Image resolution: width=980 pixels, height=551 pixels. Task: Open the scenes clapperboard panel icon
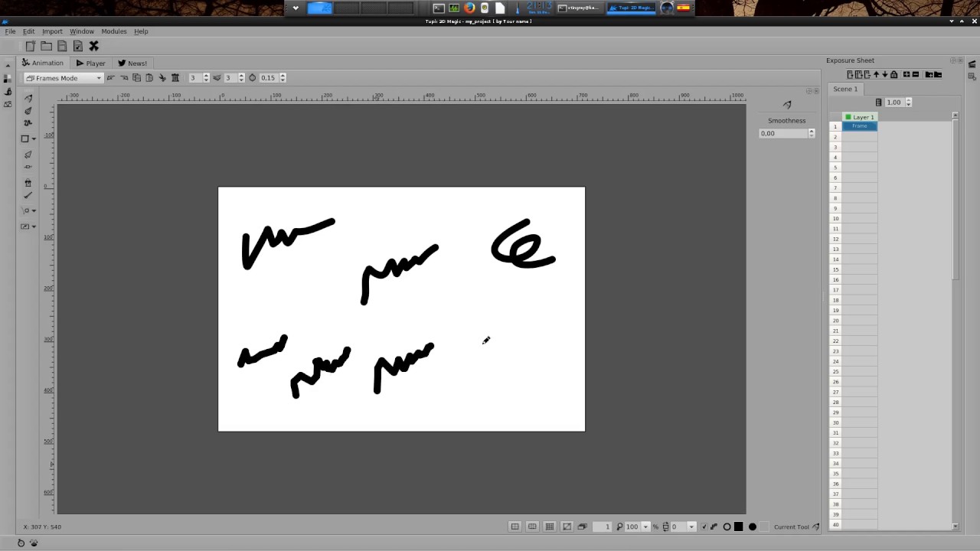[972, 66]
